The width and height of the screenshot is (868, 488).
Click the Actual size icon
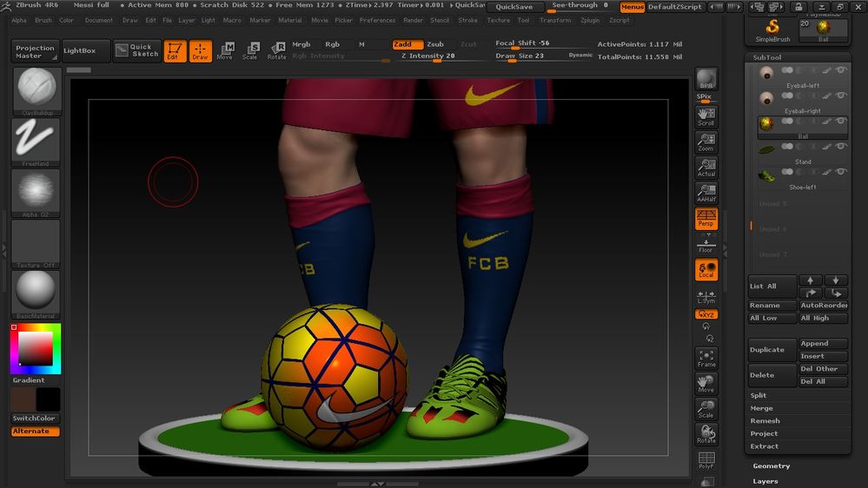(x=706, y=168)
